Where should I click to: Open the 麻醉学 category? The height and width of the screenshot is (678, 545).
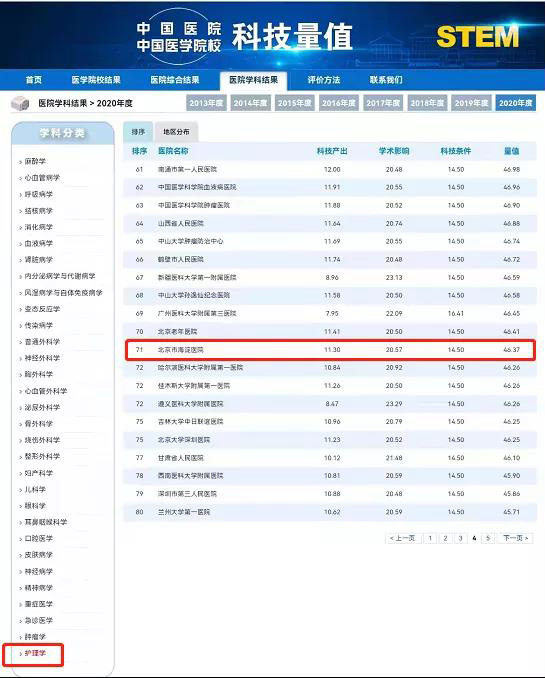tap(35, 161)
